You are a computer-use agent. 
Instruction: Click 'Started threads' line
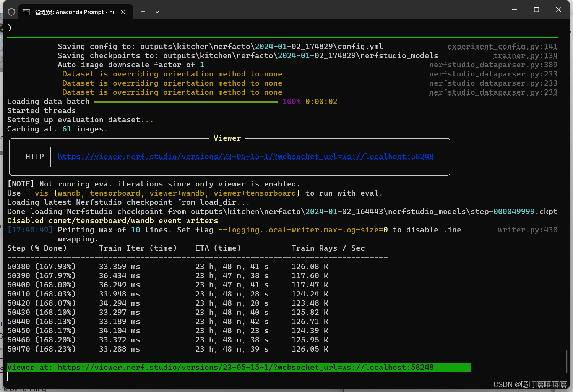click(41, 110)
